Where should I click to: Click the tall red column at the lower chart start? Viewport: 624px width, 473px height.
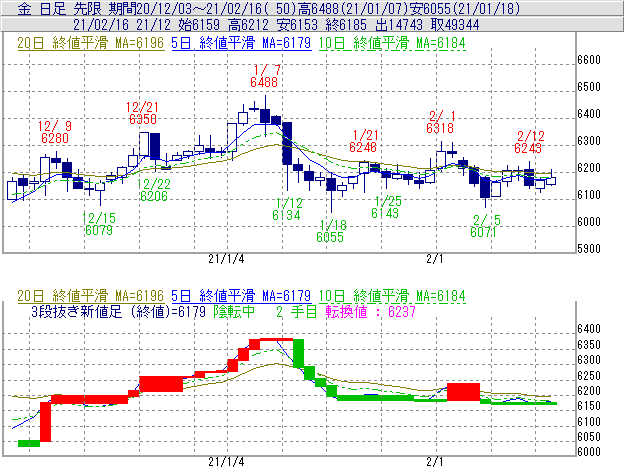pos(46,422)
